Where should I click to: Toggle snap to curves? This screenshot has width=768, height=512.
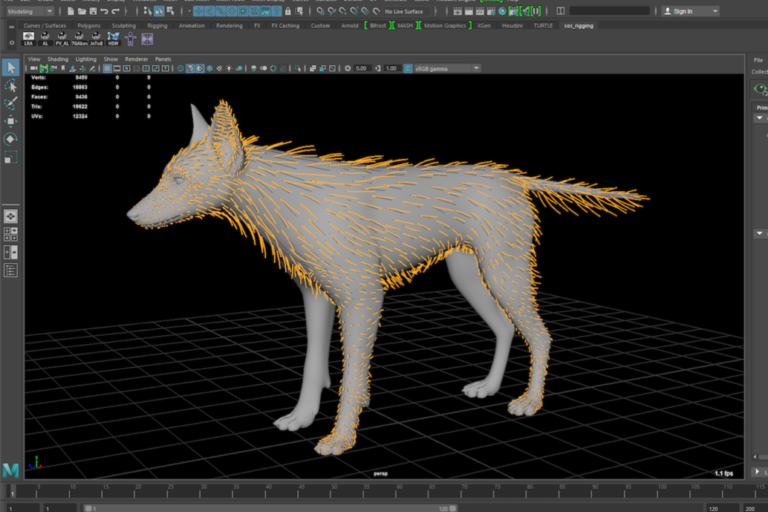332,11
